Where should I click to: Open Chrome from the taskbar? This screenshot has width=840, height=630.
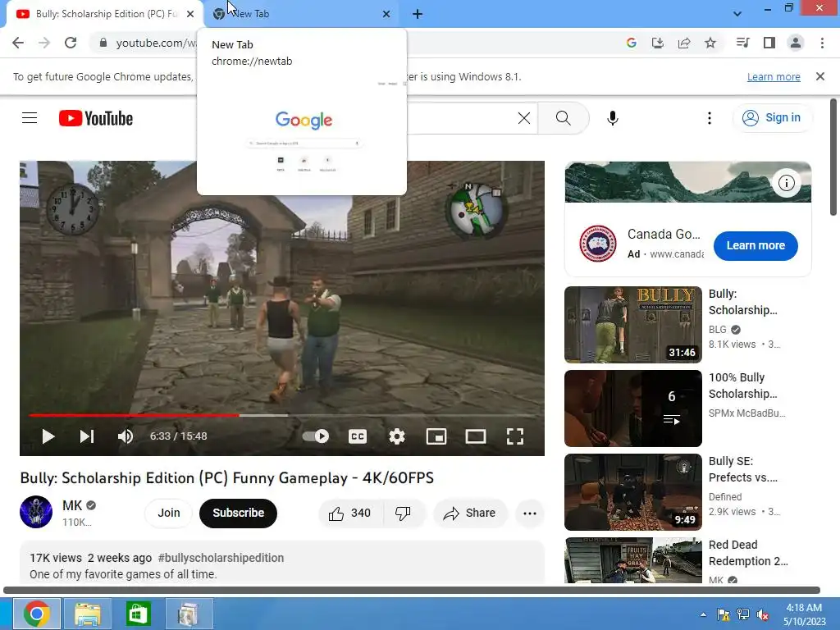[36, 614]
